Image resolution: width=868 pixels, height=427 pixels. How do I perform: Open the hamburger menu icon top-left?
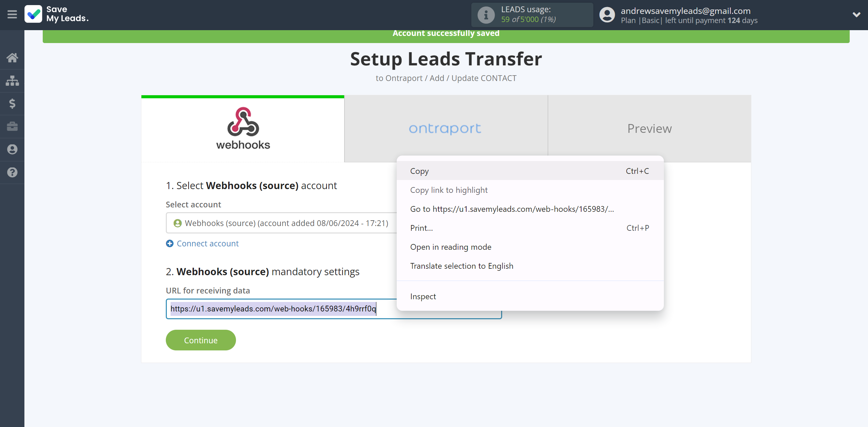[x=12, y=14]
